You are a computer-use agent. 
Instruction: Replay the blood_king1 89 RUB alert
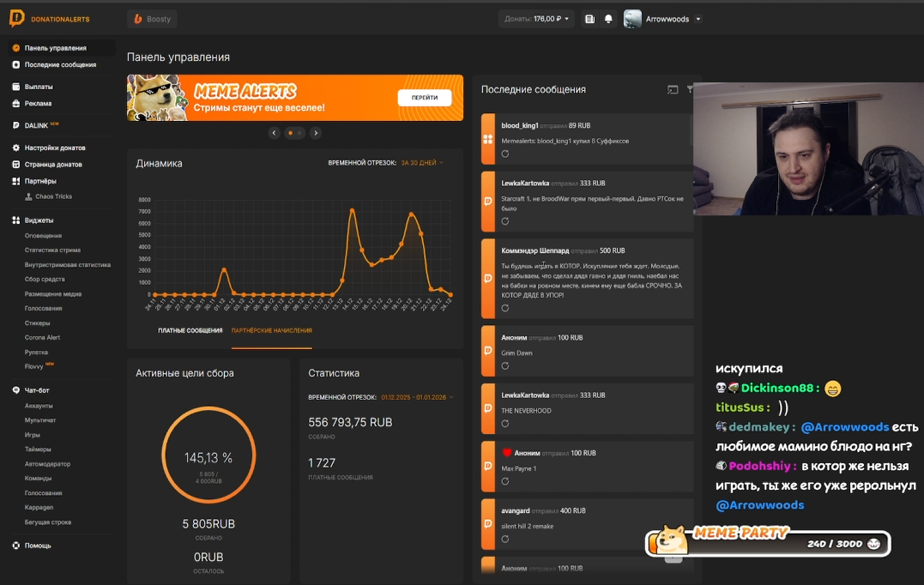505,154
